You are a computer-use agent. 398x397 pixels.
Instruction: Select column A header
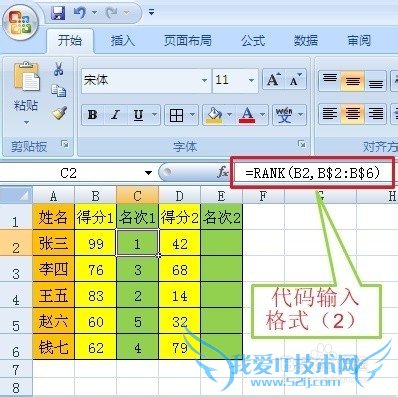click(x=53, y=195)
